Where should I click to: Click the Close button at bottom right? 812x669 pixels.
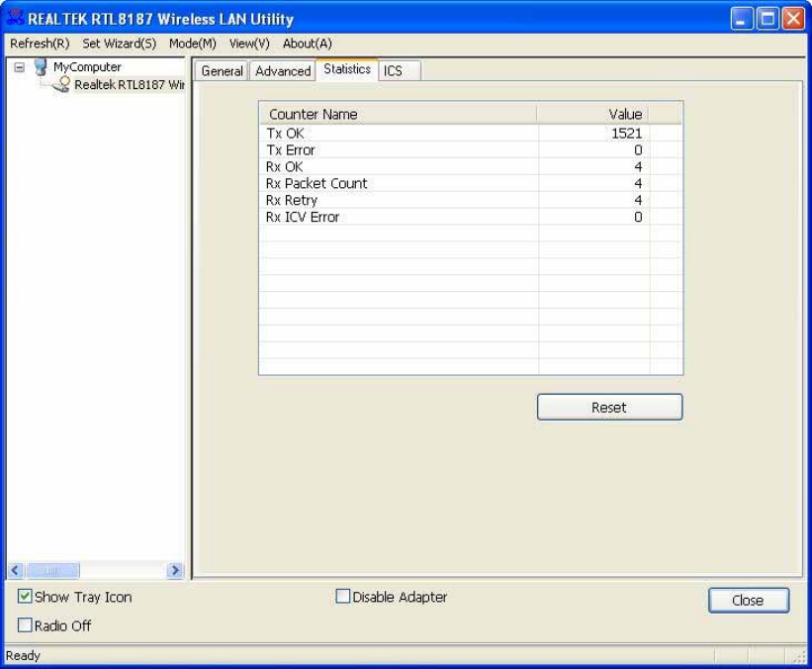click(749, 600)
